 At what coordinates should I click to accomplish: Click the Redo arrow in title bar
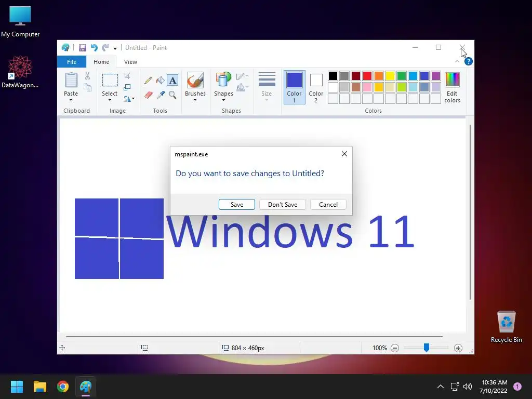(105, 48)
